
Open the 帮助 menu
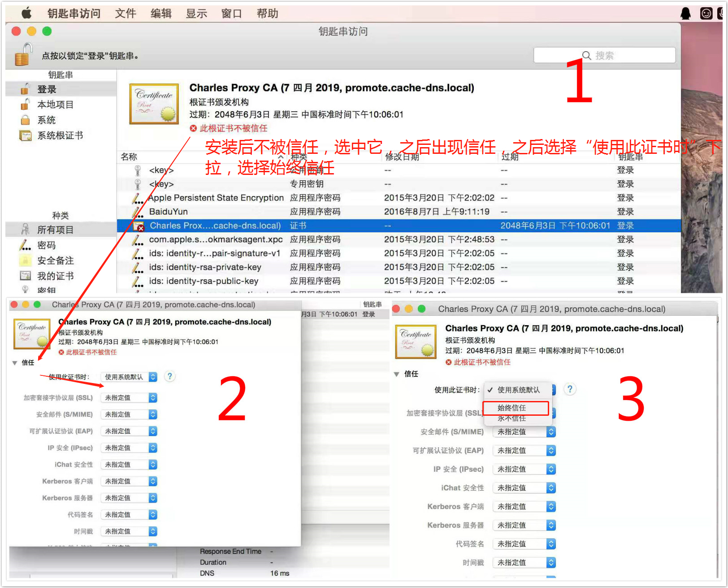(268, 13)
